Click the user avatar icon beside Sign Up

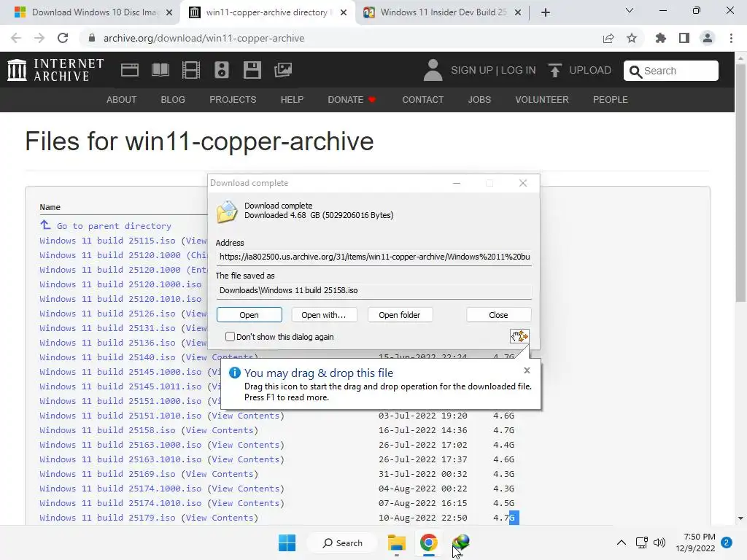[433, 70]
